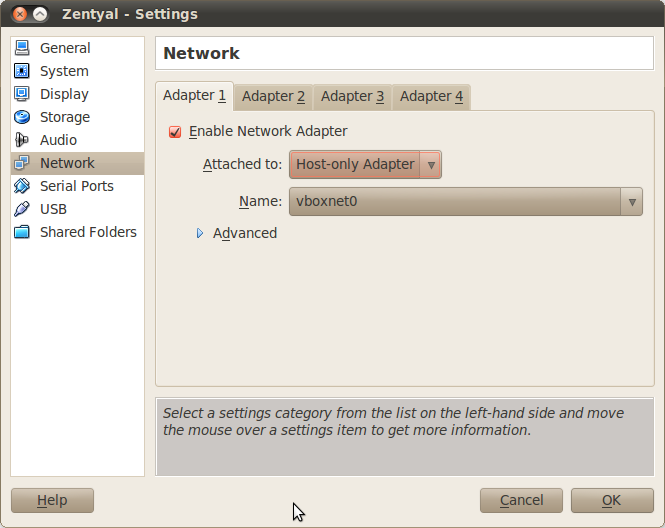Click the Serial Ports connector icon

22,186
